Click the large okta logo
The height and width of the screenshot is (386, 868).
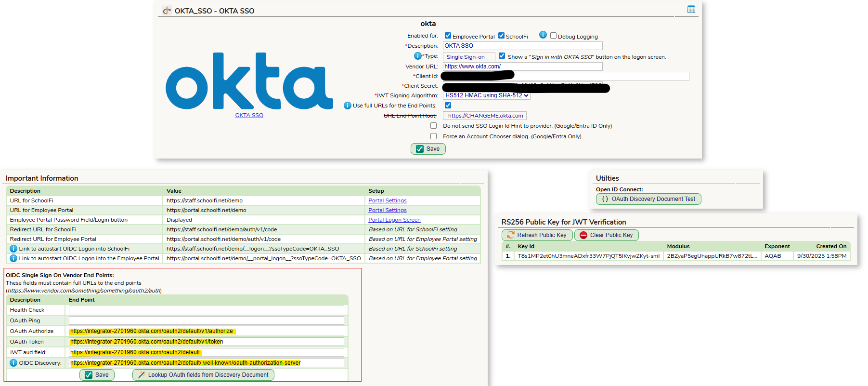249,81
